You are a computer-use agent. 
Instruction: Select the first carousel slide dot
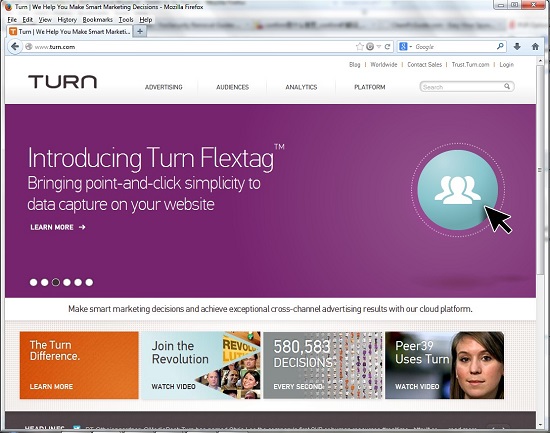click(33, 282)
